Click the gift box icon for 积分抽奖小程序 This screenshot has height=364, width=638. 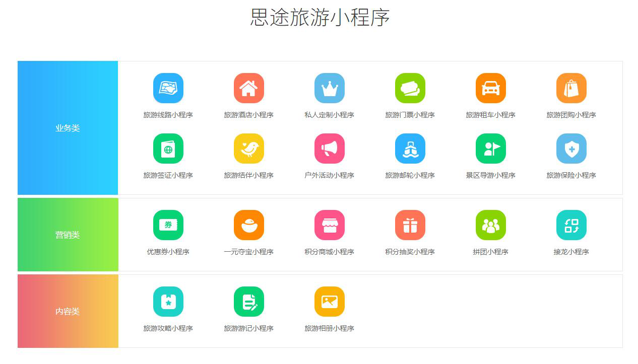tap(410, 225)
